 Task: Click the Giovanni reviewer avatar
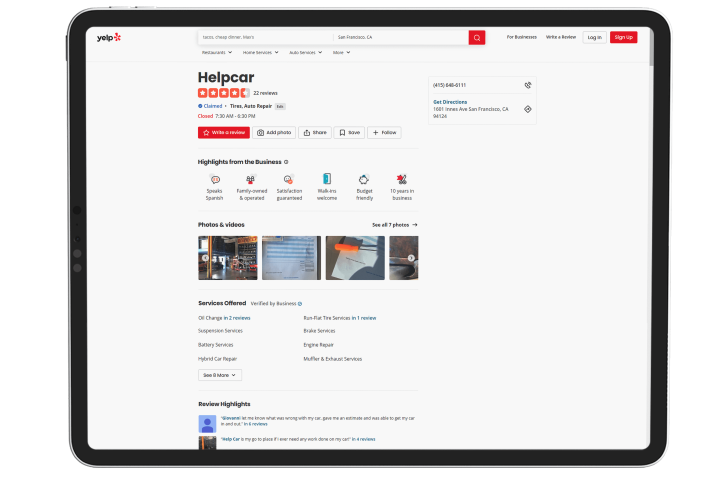207,424
